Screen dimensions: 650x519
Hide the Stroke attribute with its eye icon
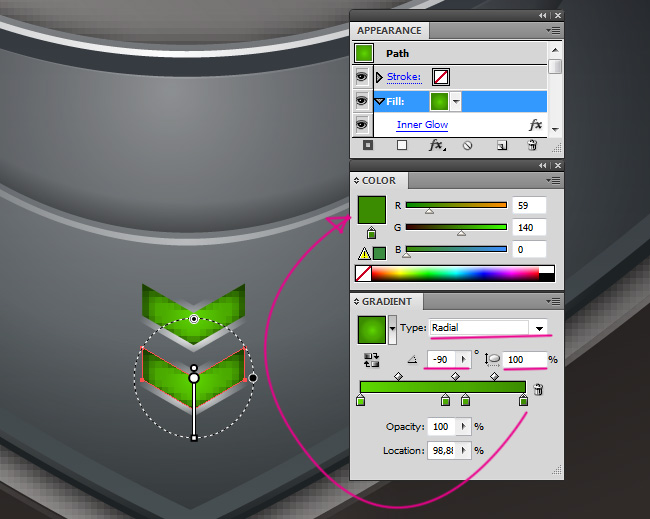pyautogui.click(x=361, y=77)
